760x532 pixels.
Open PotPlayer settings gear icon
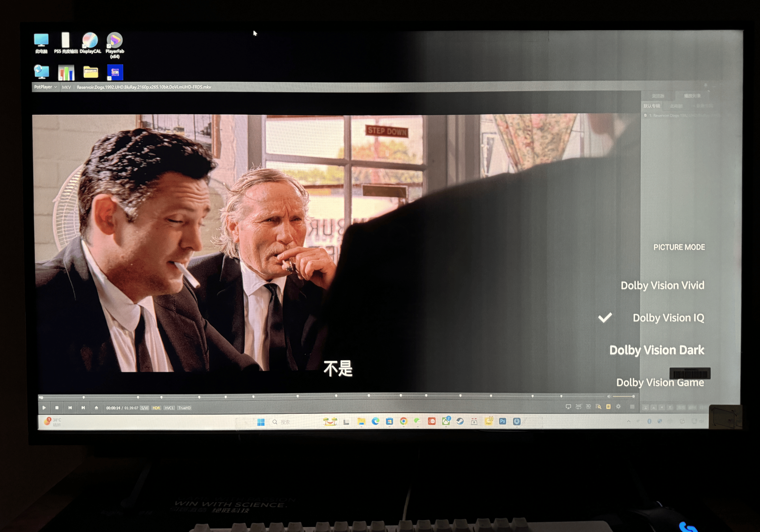tap(618, 407)
